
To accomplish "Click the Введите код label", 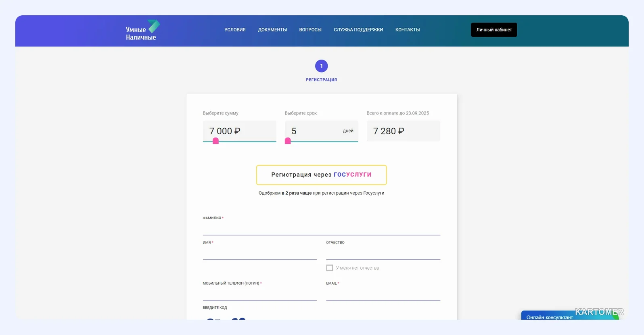I will (x=215, y=308).
